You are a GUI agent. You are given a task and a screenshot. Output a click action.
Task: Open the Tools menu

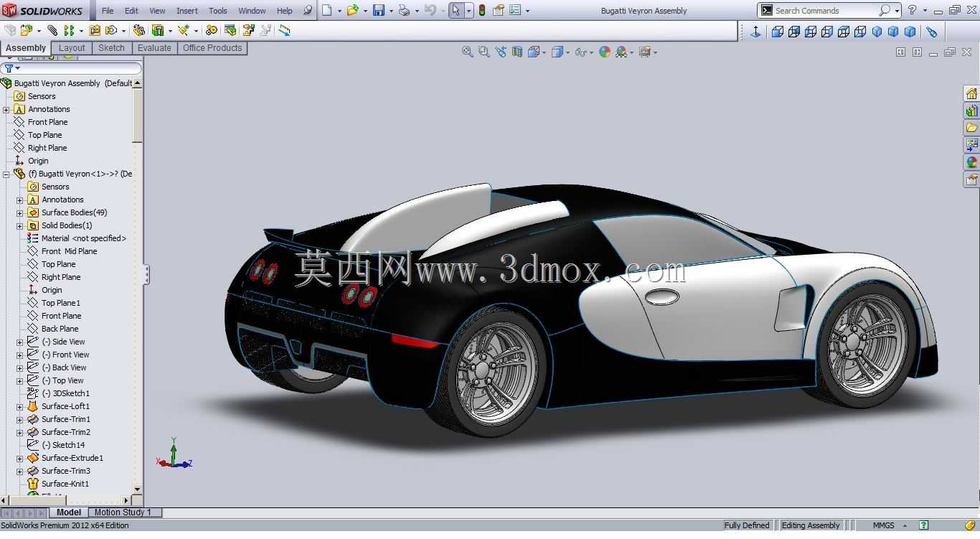[218, 11]
